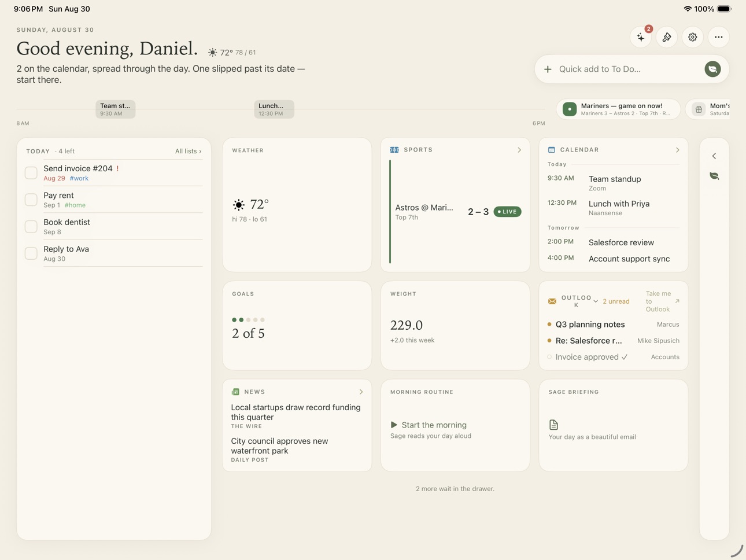Click the Sports scoreboard icon
The width and height of the screenshot is (746, 560).
(x=394, y=150)
